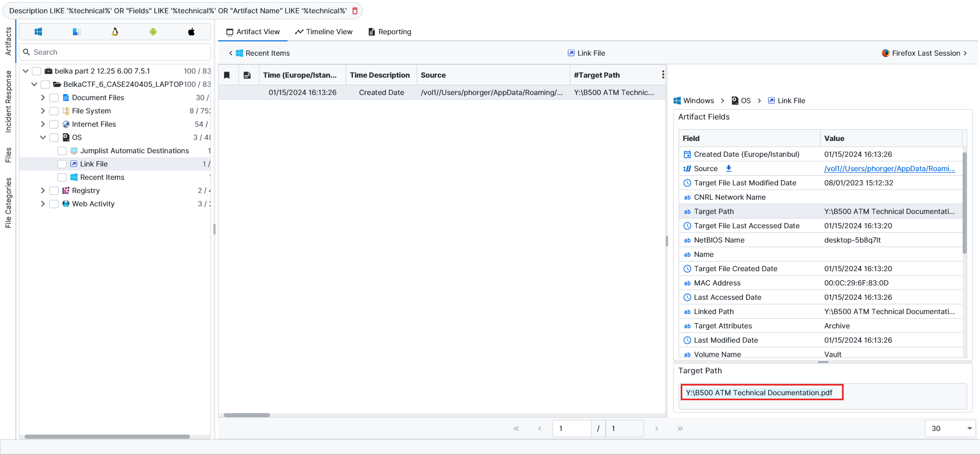Collapse the OS tree node

point(43,137)
